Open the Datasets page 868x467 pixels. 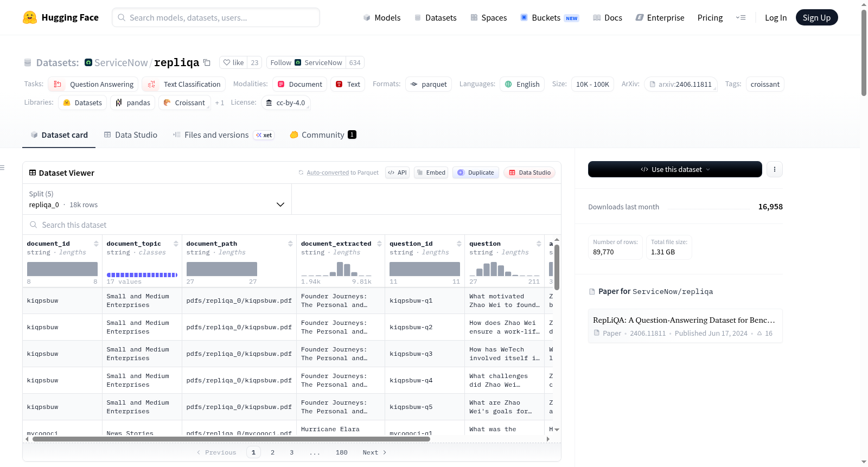[x=436, y=17]
